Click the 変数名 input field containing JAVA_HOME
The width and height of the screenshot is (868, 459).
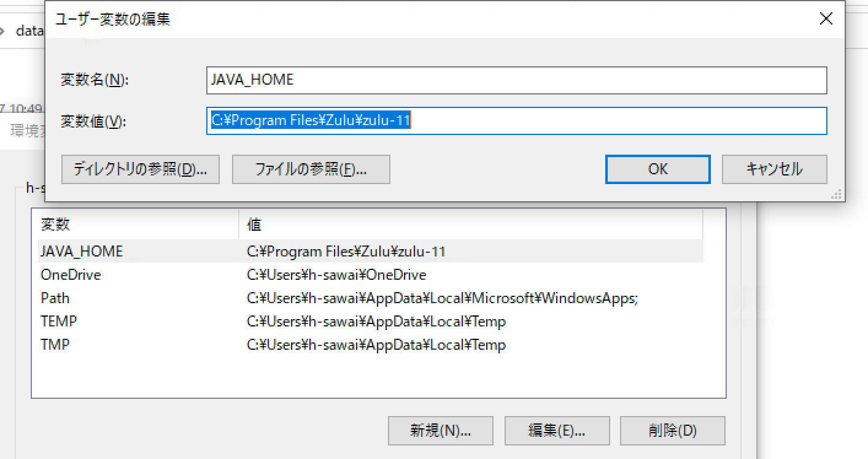point(517,80)
